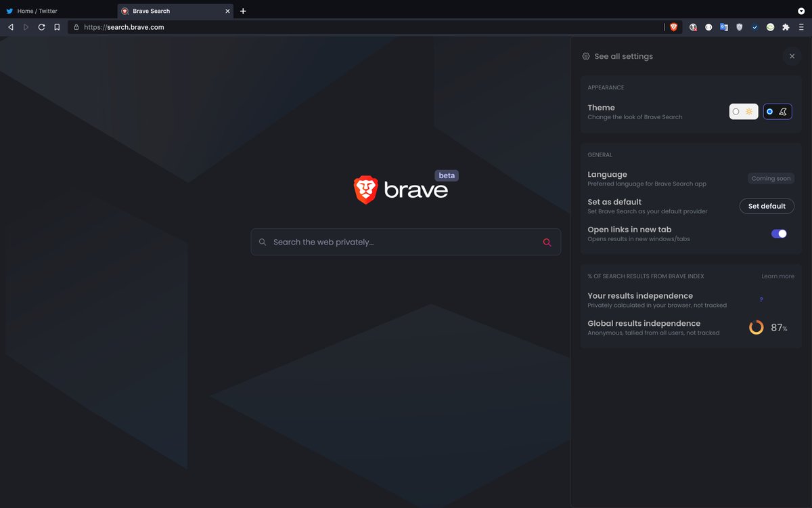Select the Brave Search tab
The height and width of the screenshot is (508, 812).
(x=175, y=11)
